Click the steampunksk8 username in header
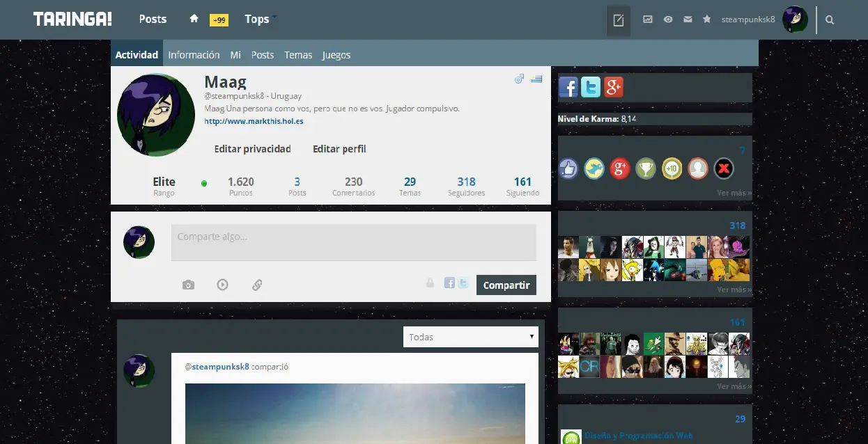Screen dimensions: 868x444 (748, 19)
